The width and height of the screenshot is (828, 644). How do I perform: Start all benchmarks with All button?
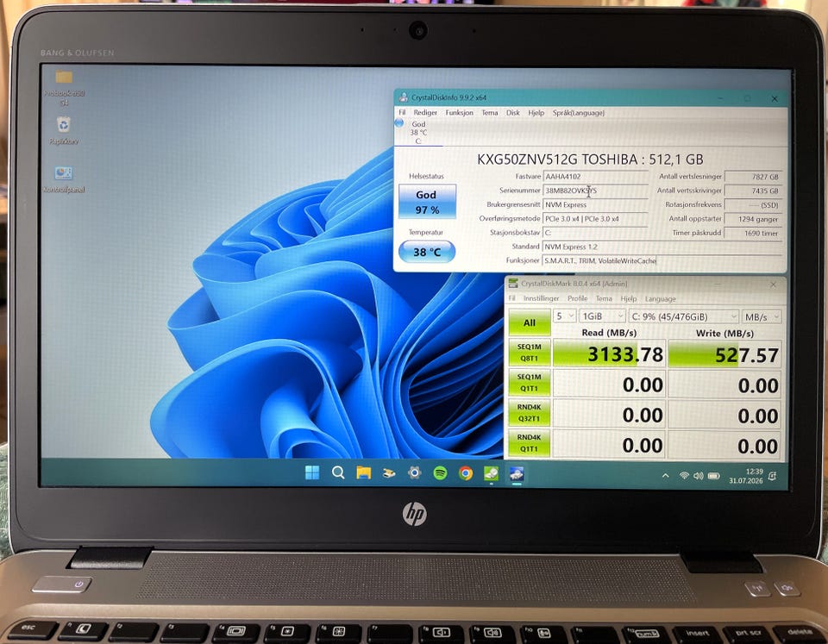coord(529,322)
